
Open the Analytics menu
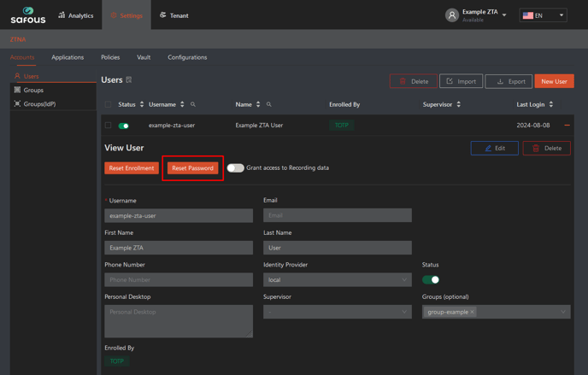[x=75, y=15]
